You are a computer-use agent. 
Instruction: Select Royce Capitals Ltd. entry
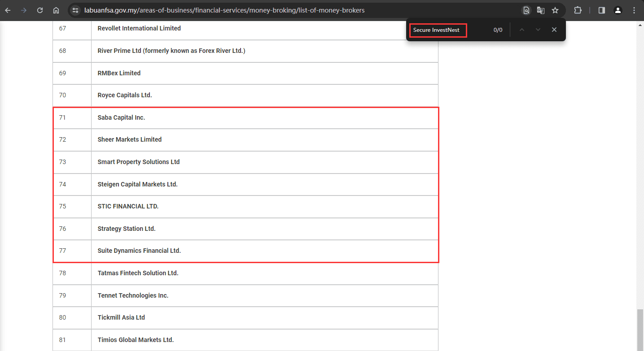coord(125,95)
